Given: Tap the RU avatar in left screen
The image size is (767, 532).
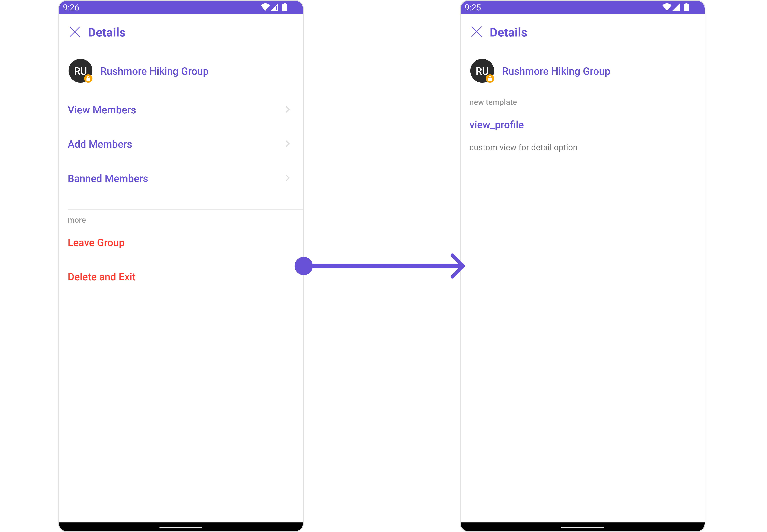Looking at the screenshot, I should click(80, 71).
